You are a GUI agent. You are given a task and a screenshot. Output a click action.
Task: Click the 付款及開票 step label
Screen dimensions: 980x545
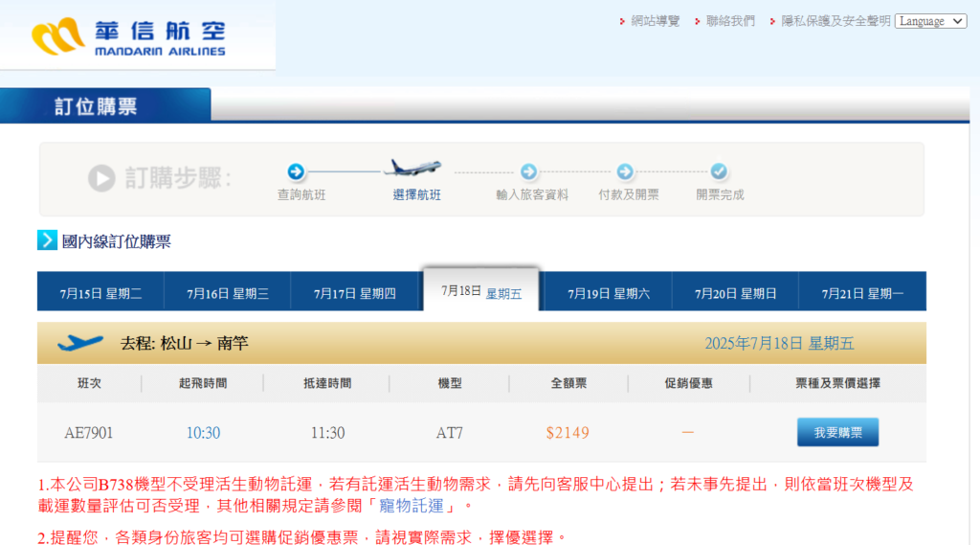click(628, 194)
